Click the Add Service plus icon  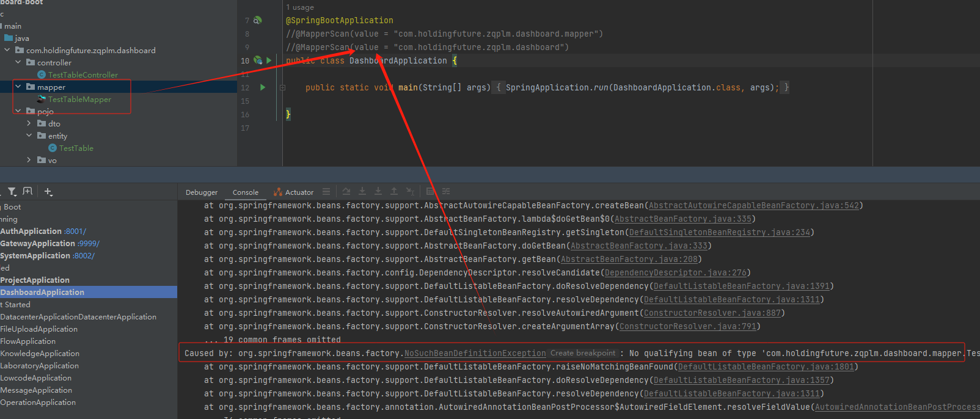[48, 192]
